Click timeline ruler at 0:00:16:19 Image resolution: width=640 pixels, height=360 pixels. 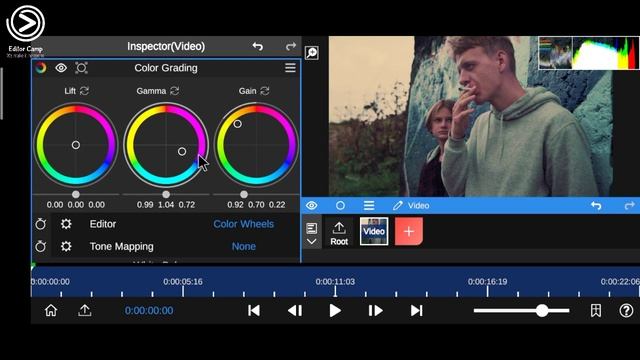(x=487, y=282)
